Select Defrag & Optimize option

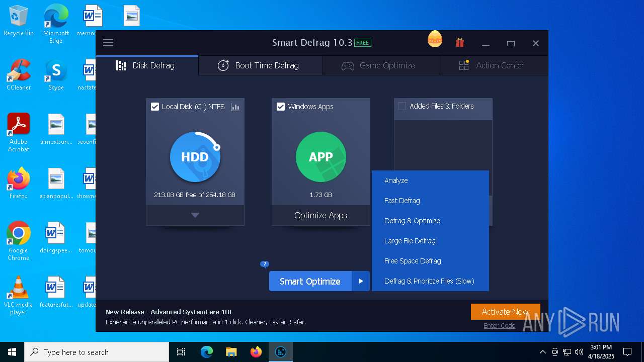pos(430,221)
